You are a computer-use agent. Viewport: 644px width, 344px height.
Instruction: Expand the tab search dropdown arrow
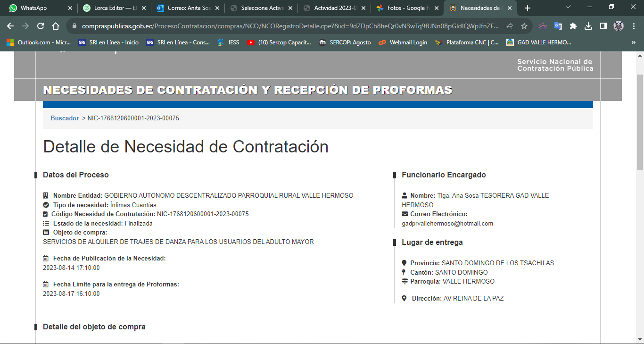click(x=568, y=7)
